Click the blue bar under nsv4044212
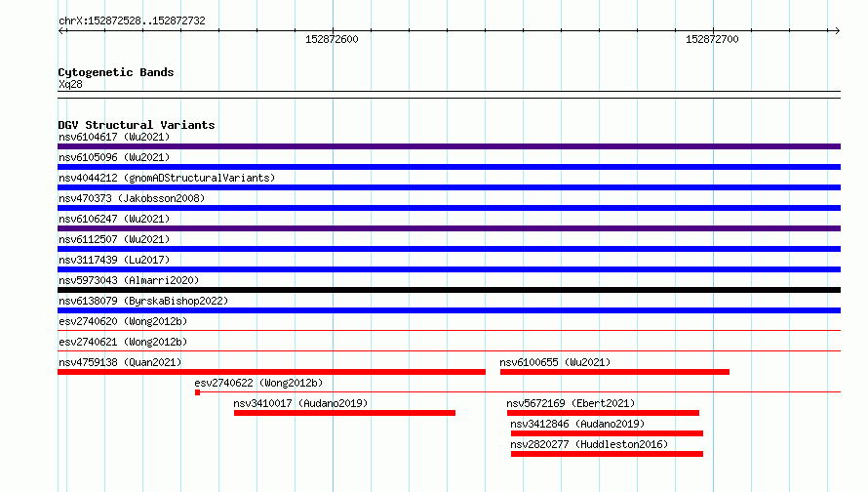The height and width of the screenshot is (492, 868). 449,187
